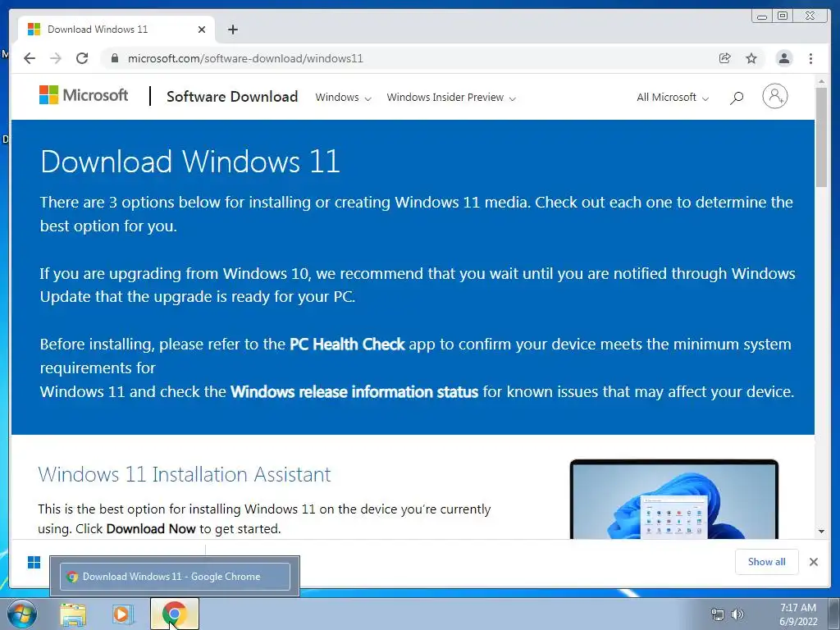Expand the All Microsoft menu
Image resolution: width=840 pixels, height=630 pixels.
(x=673, y=98)
